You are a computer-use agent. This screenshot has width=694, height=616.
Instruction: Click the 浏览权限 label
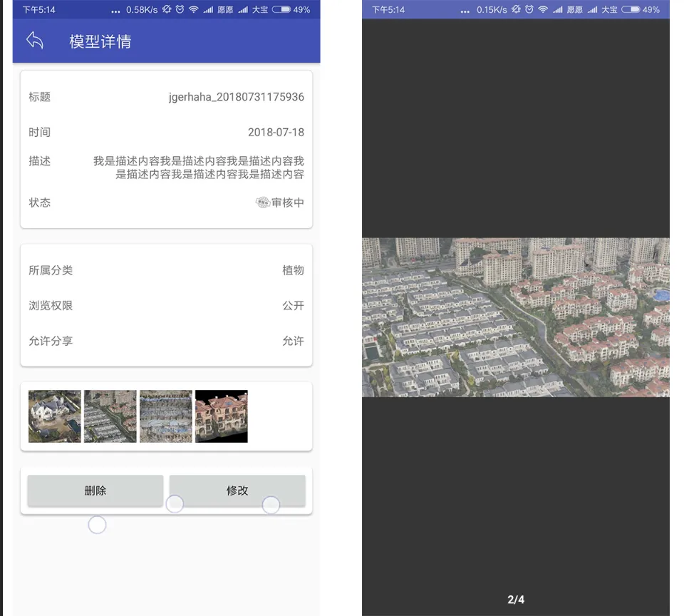tap(51, 306)
